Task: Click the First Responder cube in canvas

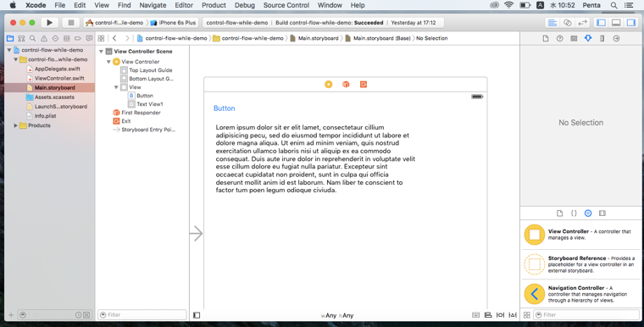Action: (346, 84)
